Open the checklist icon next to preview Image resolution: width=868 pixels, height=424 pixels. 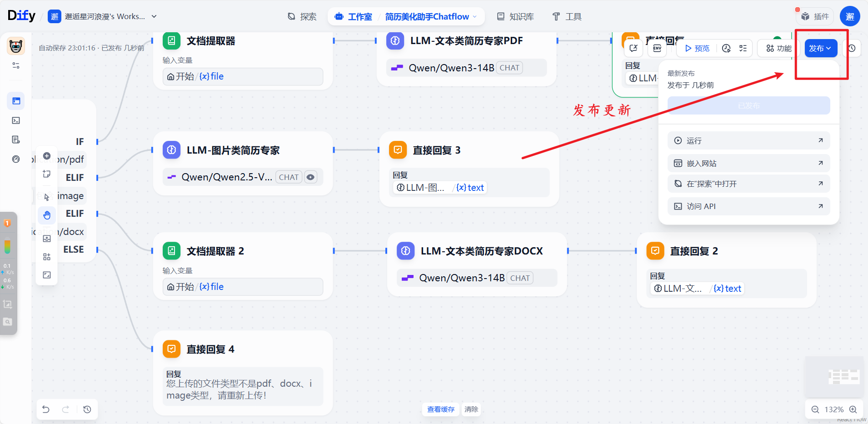point(743,48)
